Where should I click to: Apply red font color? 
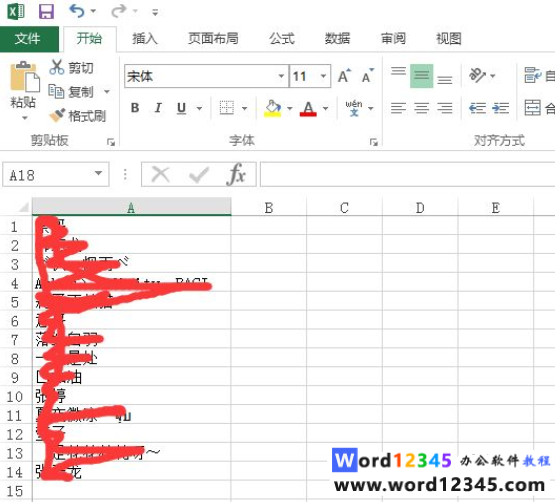pyautogui.click(x=308, y=108)
